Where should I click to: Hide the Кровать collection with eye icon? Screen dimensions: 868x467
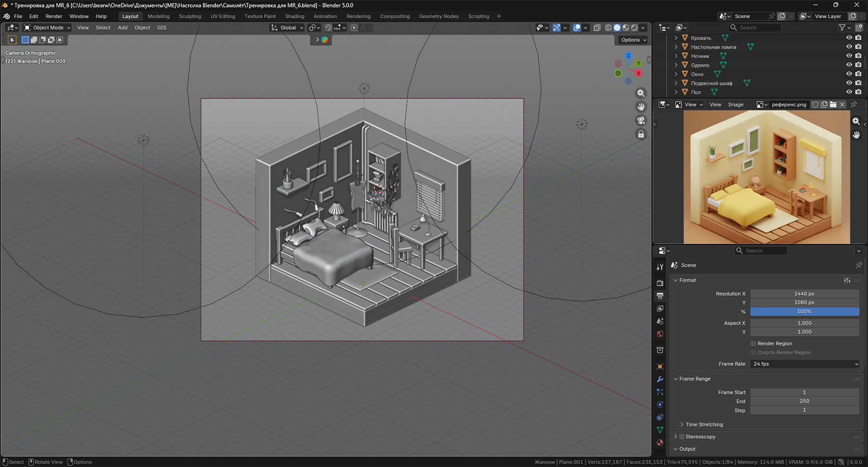pos(849,38)
